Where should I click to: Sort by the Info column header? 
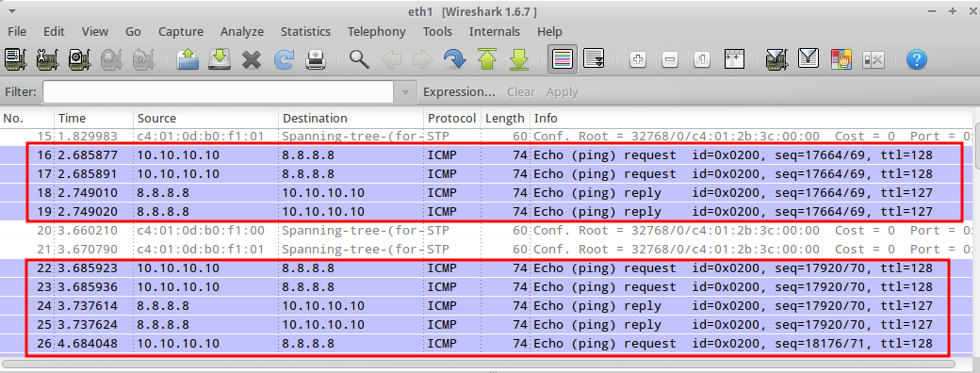coord(751,118)
